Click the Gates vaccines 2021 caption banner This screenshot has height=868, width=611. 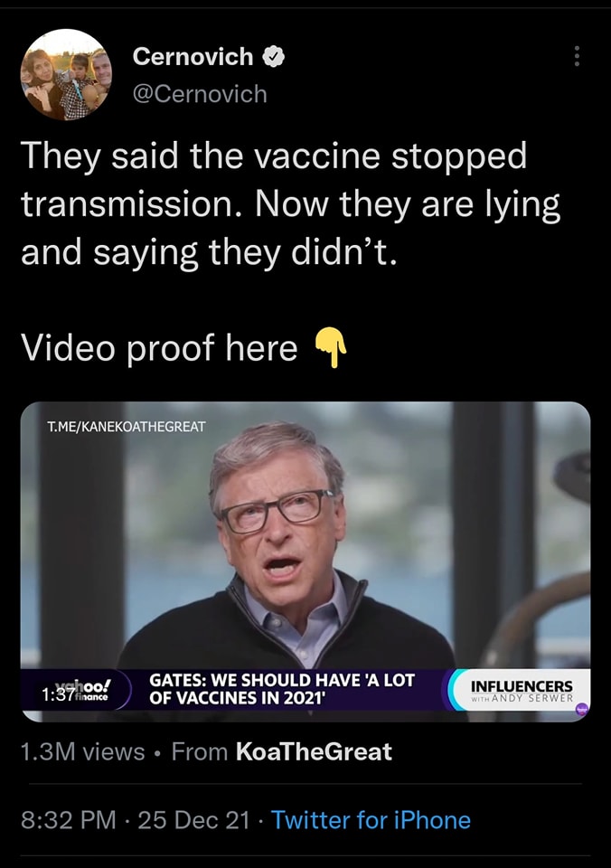(x=282, y=689)
